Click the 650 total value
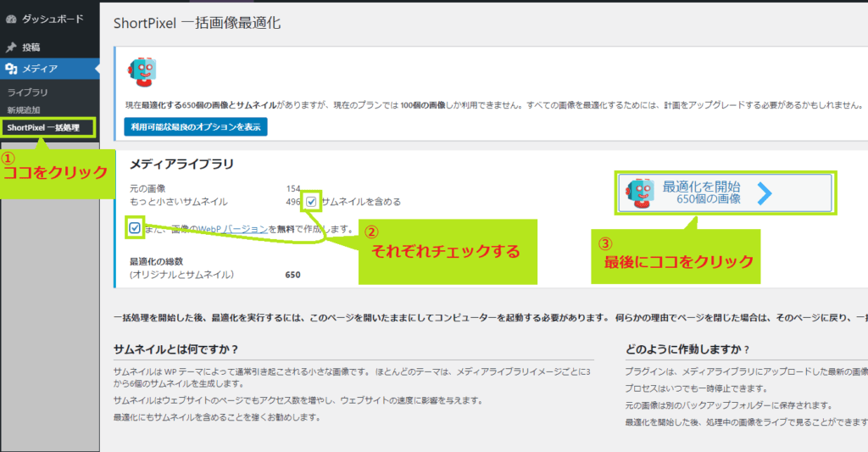The height and width of the screenshot is (452, 868). pyautogui.click(x=292, y=275)
